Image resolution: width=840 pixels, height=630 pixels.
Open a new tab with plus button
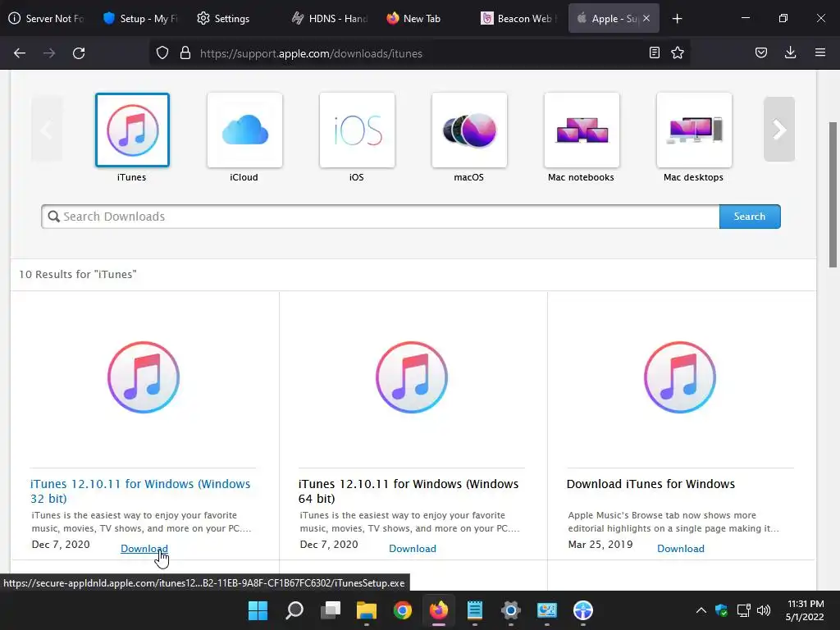click(677, 19)
